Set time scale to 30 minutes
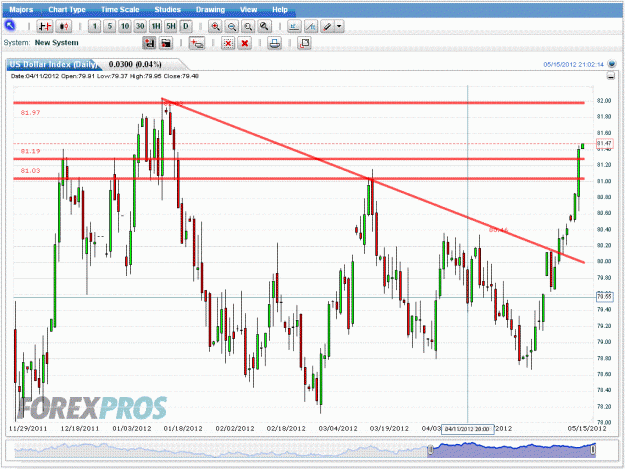This screenshot has height=469, width=625. (x=140, y=27)
